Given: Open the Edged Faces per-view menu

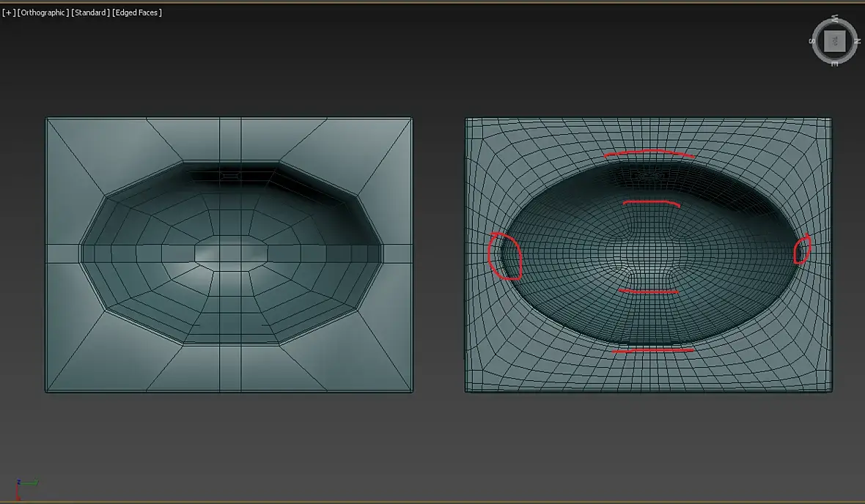Looking at the screenshot, I should tap(137, 12).
